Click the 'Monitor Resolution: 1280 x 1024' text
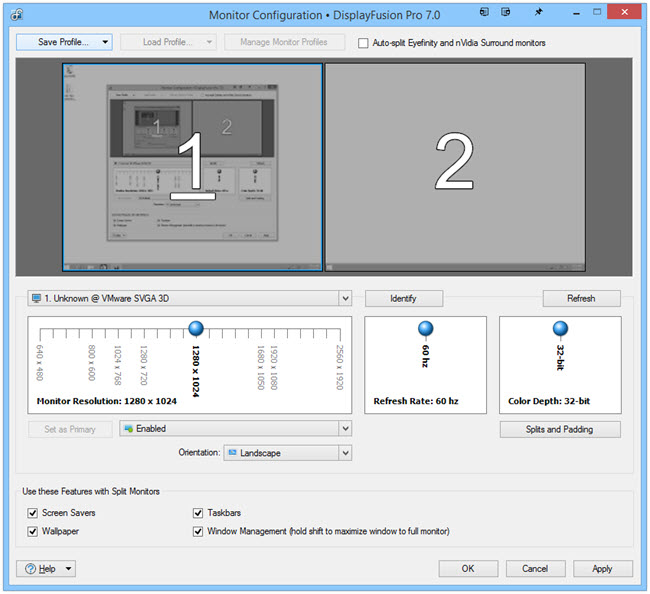Screen dimensions: 650x594 pos(107,401)
